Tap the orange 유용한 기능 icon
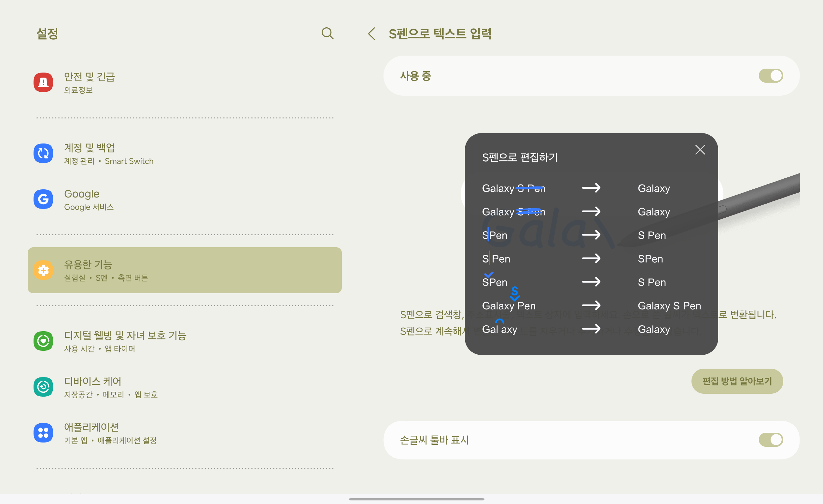This screenshot has height=504, width=823. coord(43,270)
